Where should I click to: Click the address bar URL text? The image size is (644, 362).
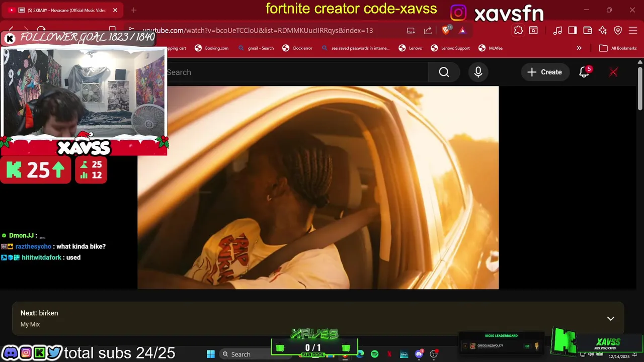pos(258,30)
